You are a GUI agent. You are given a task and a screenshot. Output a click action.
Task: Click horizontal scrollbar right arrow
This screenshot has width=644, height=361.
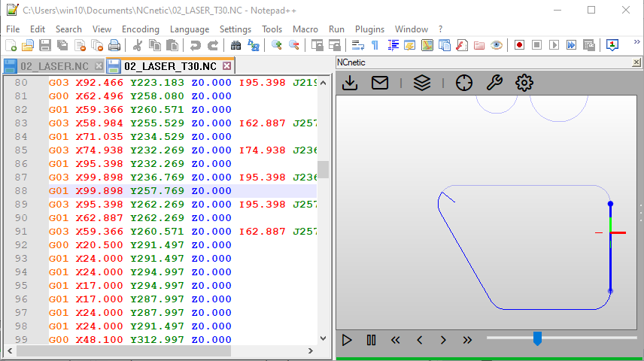pyautogui.click(x=311, y=351)
